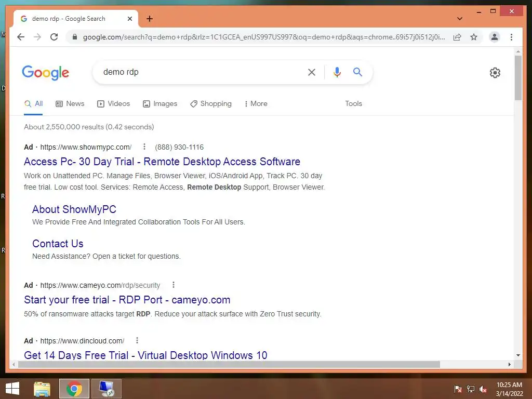Open the Action Center flag icon

tap(458, 389)
